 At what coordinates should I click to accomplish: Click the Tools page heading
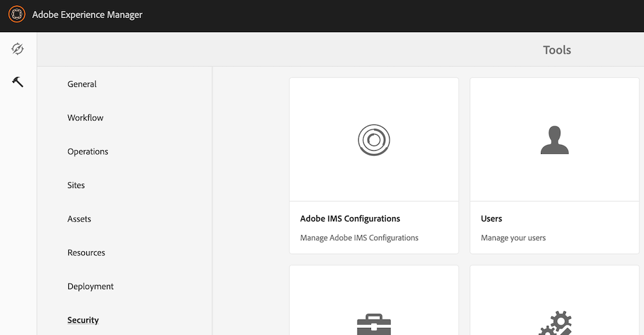coord(557,50)
